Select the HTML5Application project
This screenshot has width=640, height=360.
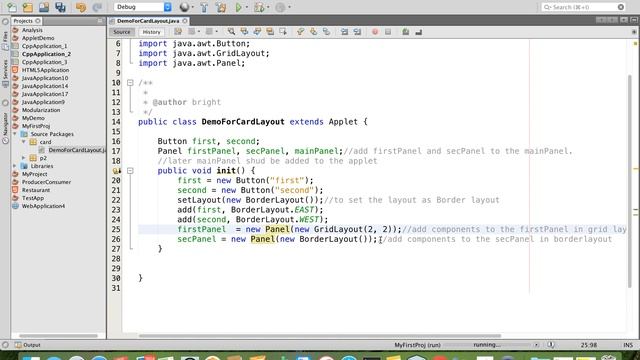pos(45,70)
